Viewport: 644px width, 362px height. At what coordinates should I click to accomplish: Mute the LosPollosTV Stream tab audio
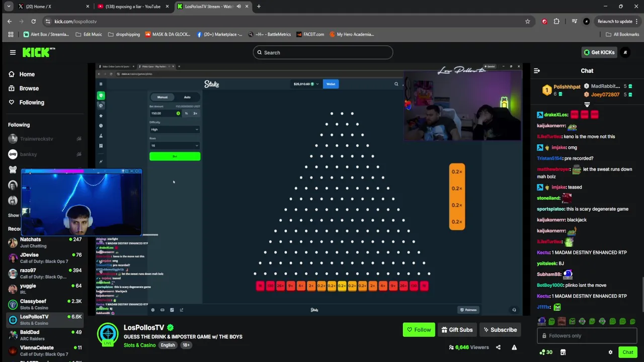click(238, 7)
